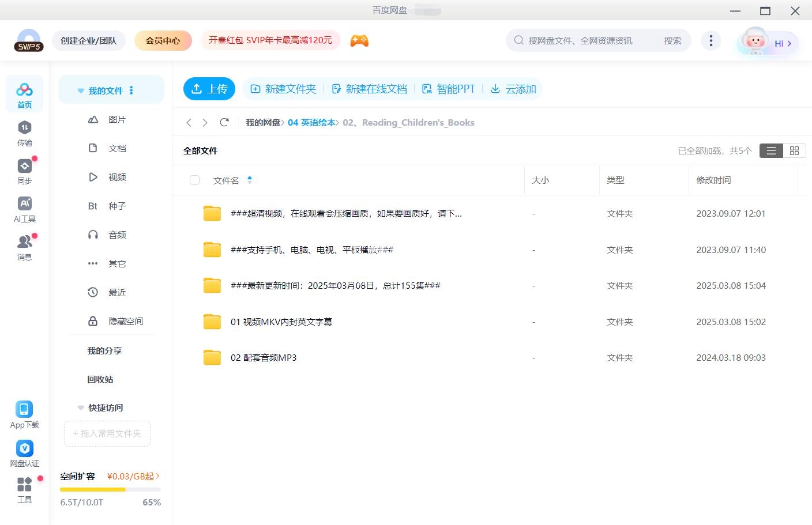This screenshot has width=812, height=525.
Task: Collapse the 我的文件 section
Action: tap(80, 90)
